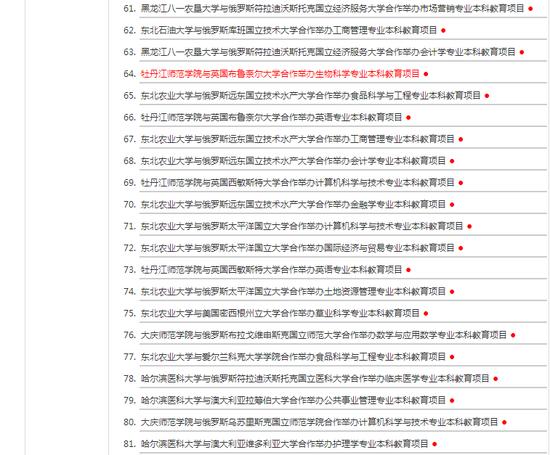Open item 66 牡丹江师范学院 布鲁奈尔大学 英语 link
The height and width of the screenshot is (455, 550).
pyautogui.click(x=271, y=117)
